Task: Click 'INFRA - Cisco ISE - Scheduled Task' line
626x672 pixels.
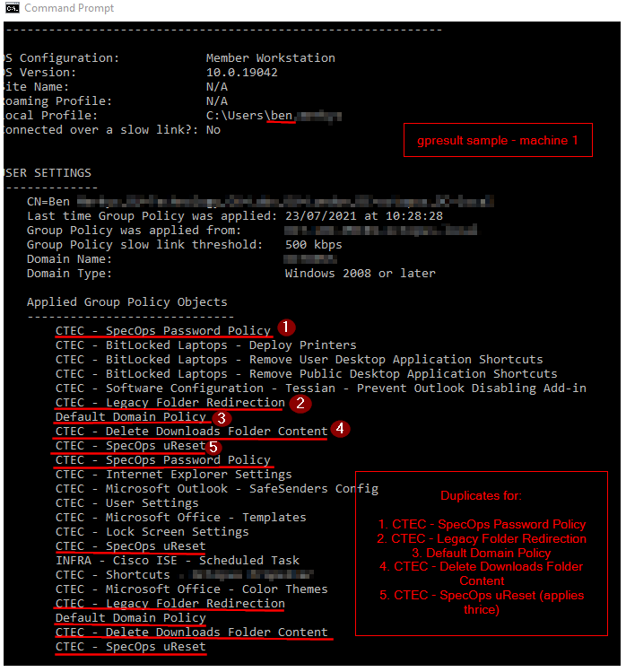Action: 178,561
